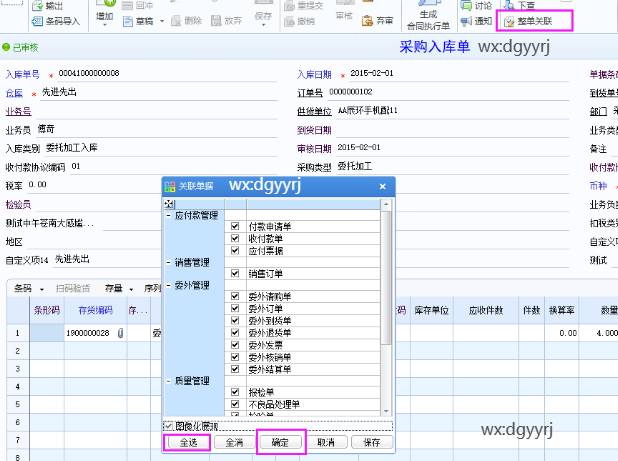Image resolution: width=618 pixels, height=461 pixels.
Task: Uncheck the 付款申请单 checkbox
Action: click(235, 225)
